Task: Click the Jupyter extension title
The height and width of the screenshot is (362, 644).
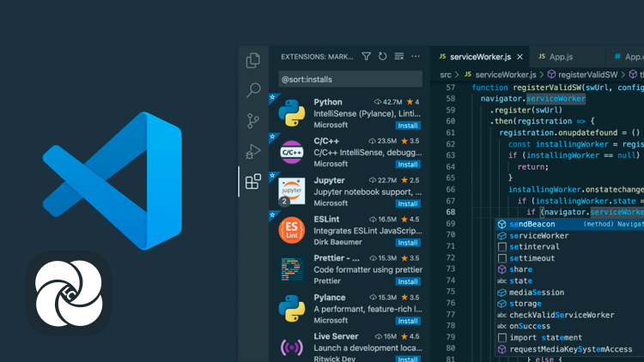Action: 329,180
